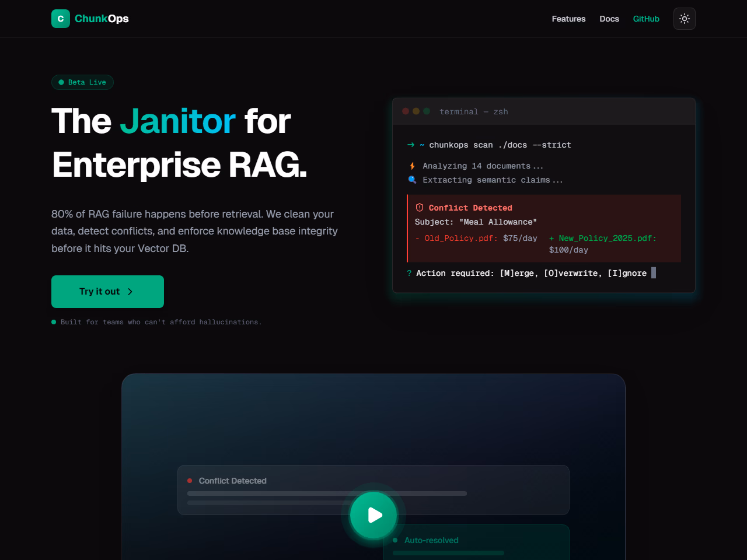Screen dimensions: 747x560
Task: Click the lightning bolt analyzing icon
Action: [x=412, y=166]
